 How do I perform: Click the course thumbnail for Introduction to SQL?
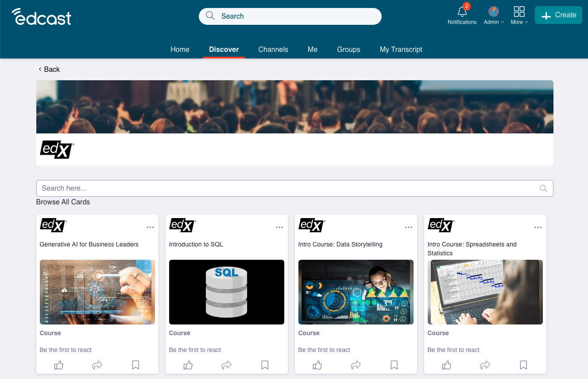[226, 292]
